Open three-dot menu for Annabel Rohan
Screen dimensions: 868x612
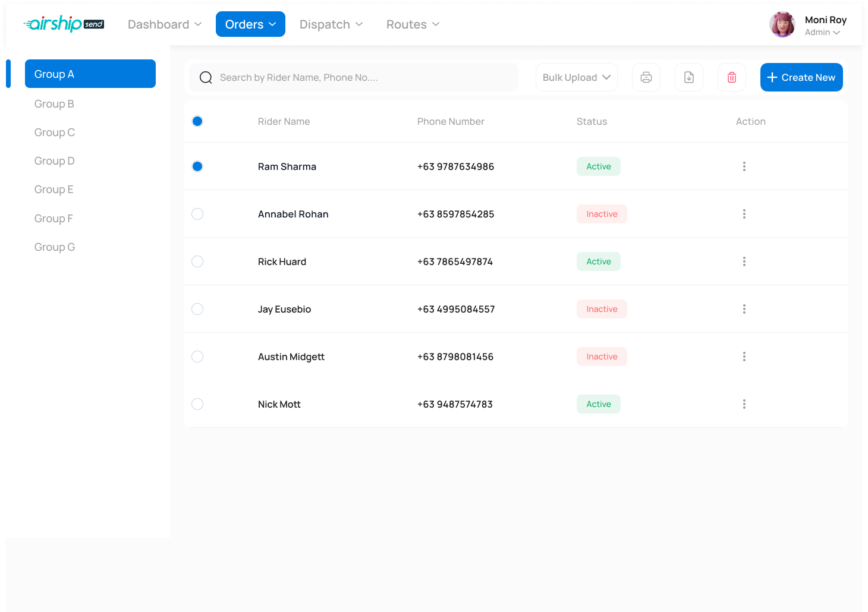tap(744, 214)
